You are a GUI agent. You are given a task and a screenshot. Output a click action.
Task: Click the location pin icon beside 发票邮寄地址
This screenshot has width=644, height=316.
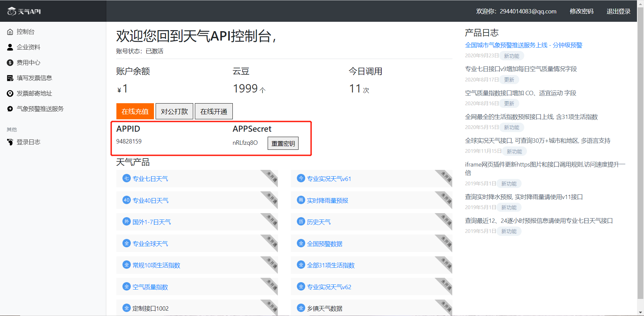point(10,93)
